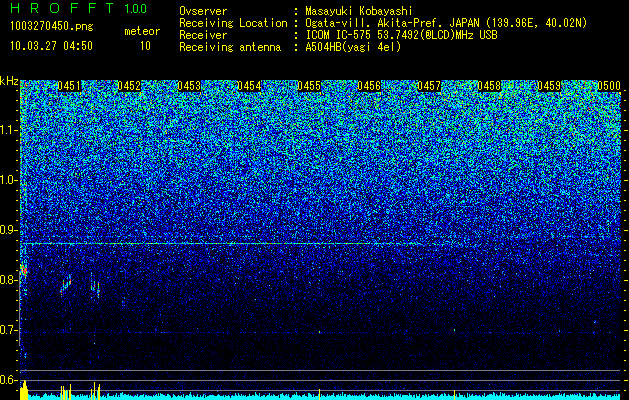Click the 0454 time marker
The image size is (629, 400).
[x=249, y=86]
